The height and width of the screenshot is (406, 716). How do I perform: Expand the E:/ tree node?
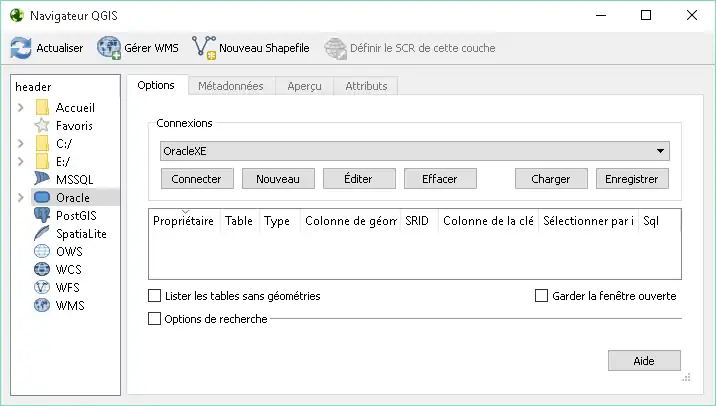click(x=21, y=161)
